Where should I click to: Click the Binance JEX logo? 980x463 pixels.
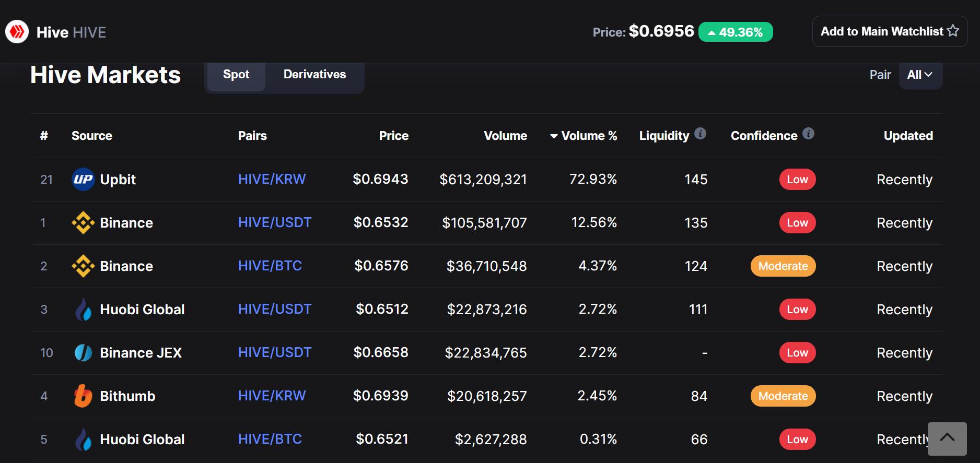click(x=83, y=353)
